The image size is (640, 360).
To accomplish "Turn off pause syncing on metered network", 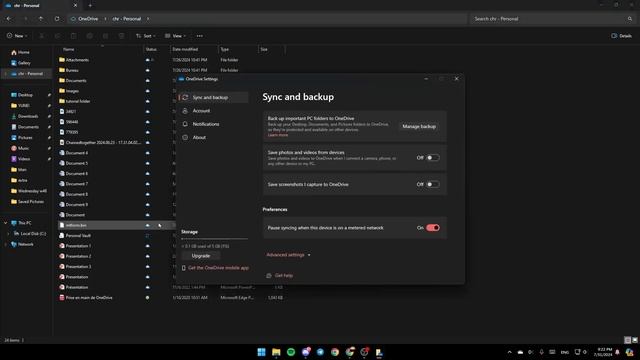I will 433,228.
